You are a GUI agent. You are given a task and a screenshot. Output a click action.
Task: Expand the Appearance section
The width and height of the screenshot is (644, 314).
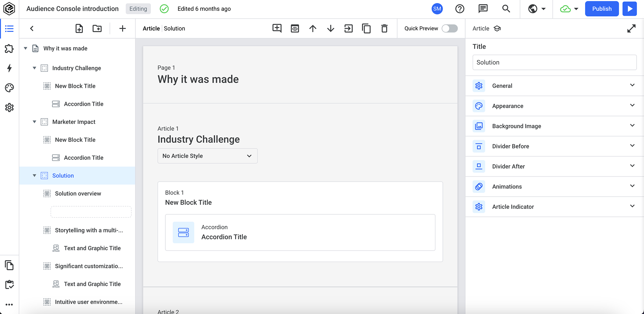coord(554,106)
